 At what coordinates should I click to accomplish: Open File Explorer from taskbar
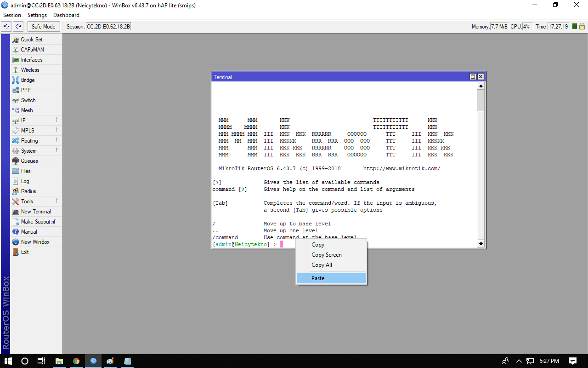[x=59, y=361]
